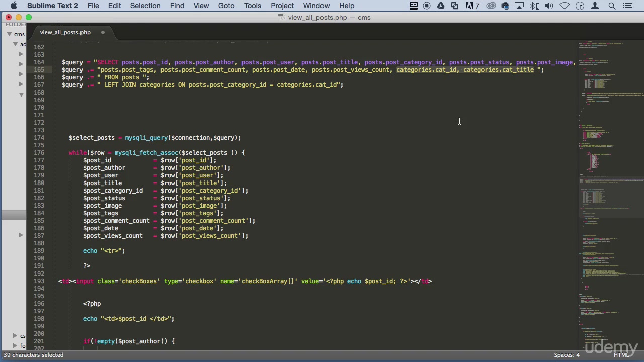Click the overlapping squares menu bar icon
644x362 pixels.
(x=455, y=6)
